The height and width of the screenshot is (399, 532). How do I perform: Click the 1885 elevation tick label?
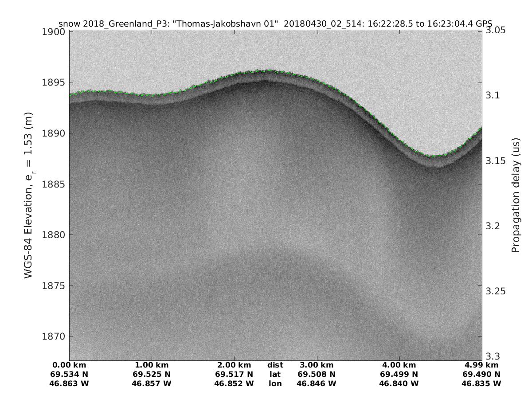(55, 184)
